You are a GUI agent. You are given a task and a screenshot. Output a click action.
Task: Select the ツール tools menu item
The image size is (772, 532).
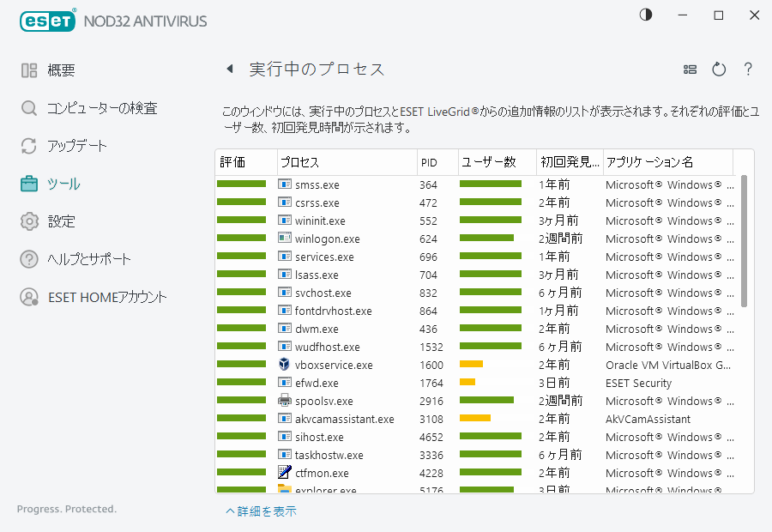coord(63,184)
